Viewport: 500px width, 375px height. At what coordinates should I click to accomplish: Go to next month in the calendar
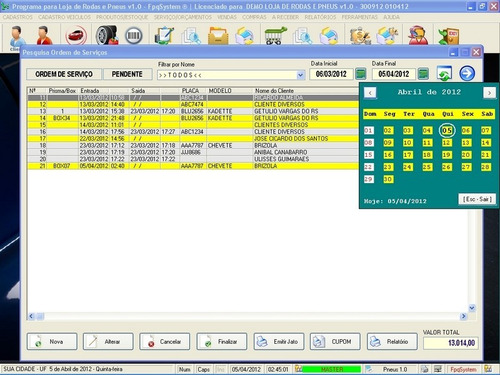coord(489,93)
